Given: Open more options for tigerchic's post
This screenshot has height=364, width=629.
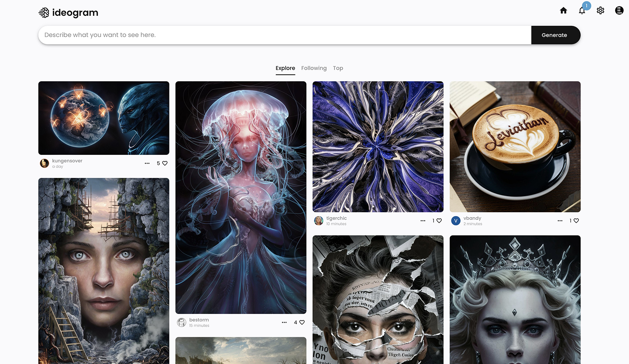Looking at the screenshot, I should point(423,221).
